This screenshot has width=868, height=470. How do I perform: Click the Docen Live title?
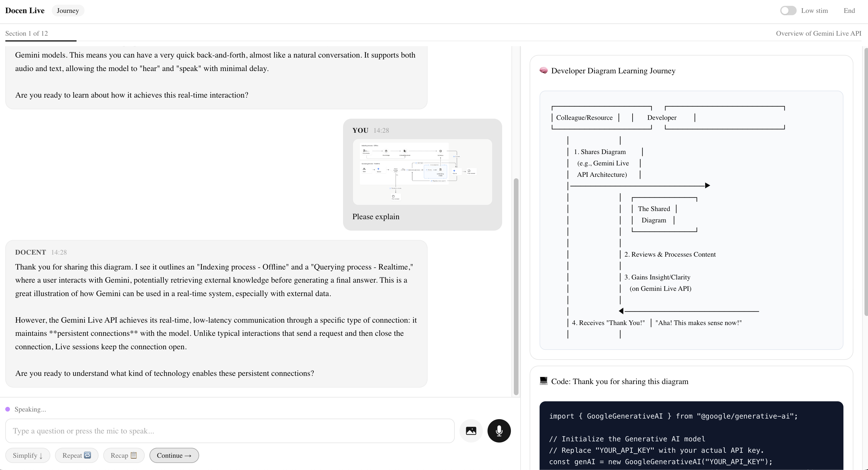click(25, 11)
